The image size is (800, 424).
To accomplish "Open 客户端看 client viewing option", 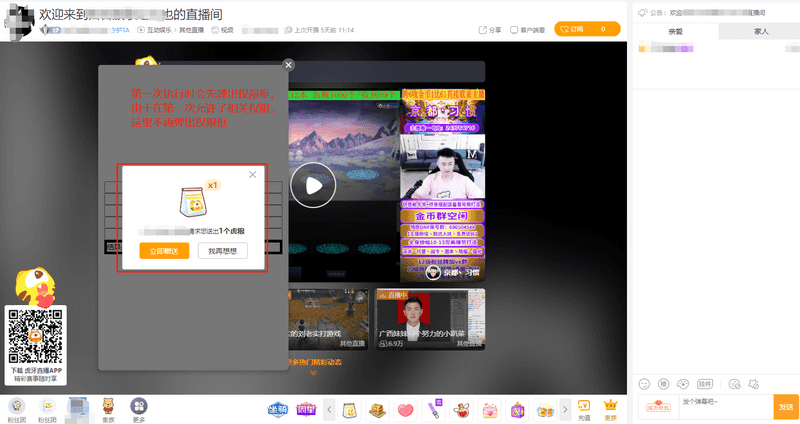I will tap(528, 30).
